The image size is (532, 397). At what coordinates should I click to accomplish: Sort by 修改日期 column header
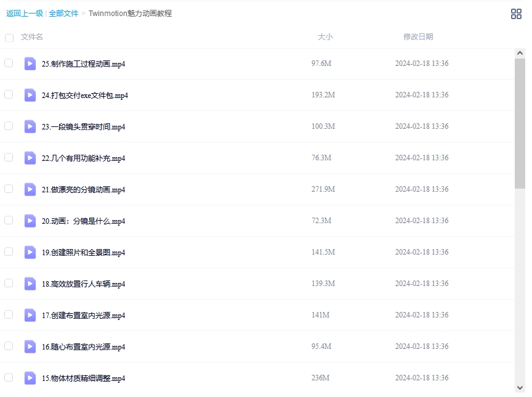click(418, 36)
